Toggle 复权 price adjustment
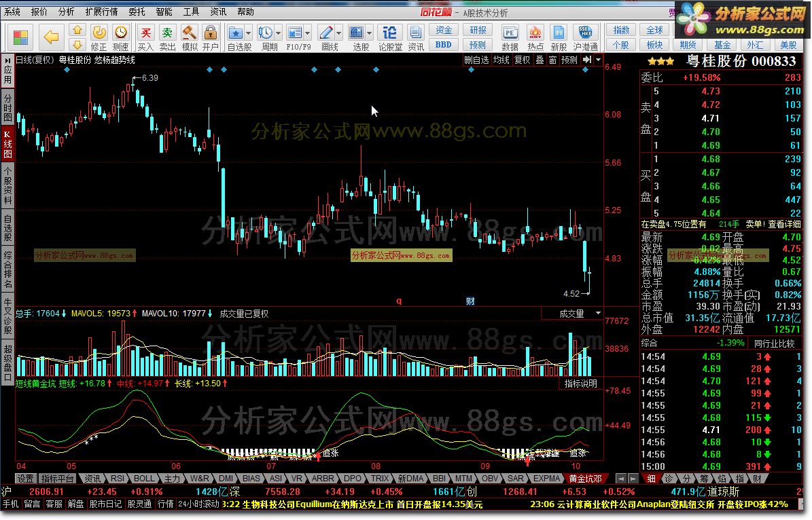812x520 pixels. click(522, 60)
